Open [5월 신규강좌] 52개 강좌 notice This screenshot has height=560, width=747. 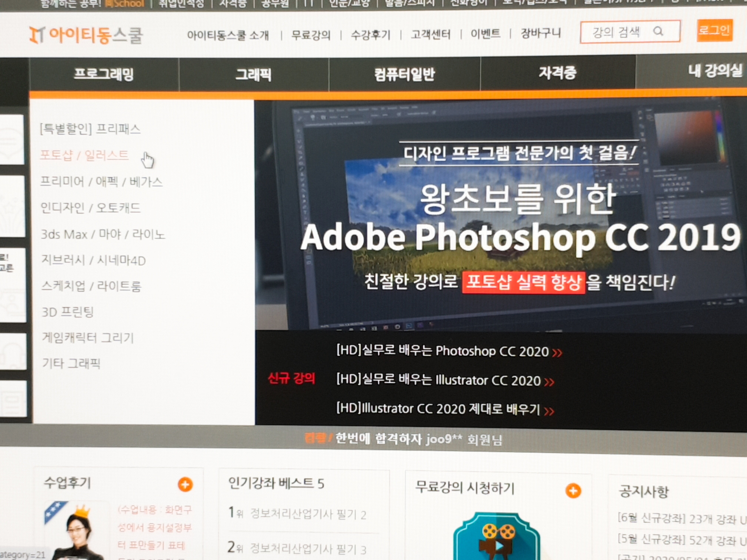[682, 540]
